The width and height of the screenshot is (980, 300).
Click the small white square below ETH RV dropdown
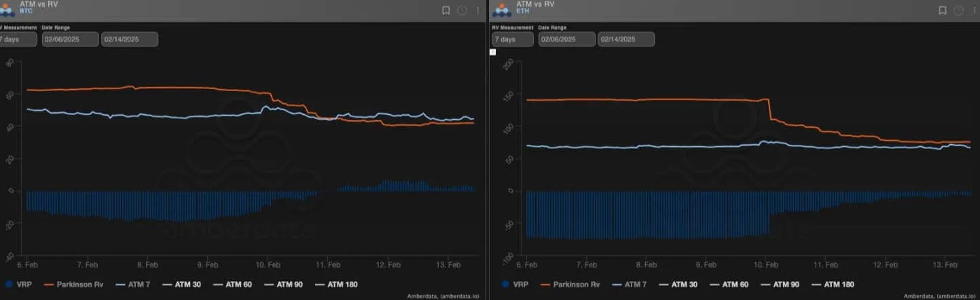pos(492,52)
